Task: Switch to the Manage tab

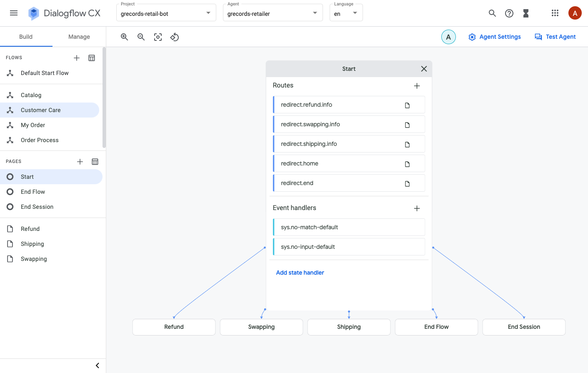Action: click(79, 37)
